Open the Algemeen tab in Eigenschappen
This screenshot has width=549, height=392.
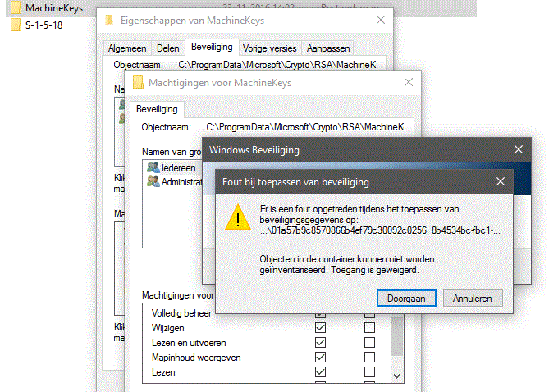[127, 48]
